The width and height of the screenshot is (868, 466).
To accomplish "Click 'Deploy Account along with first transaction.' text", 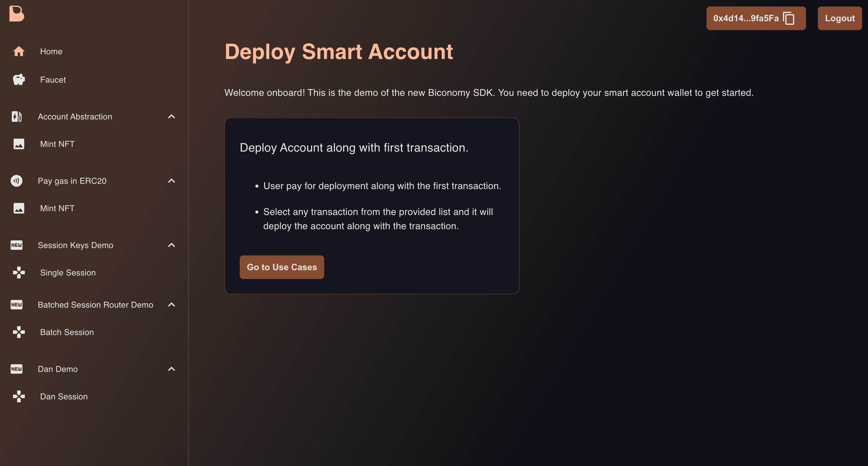I will pos(354,147).
